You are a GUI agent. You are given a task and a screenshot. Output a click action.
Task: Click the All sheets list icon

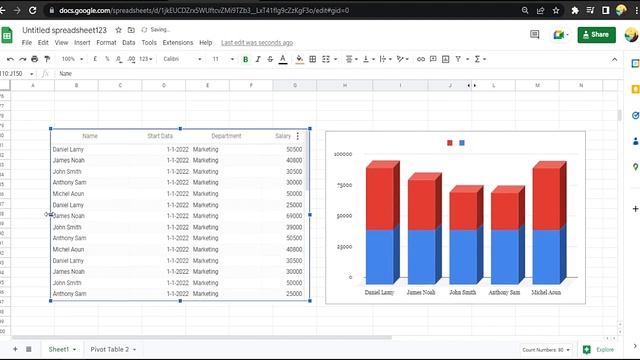29,349
